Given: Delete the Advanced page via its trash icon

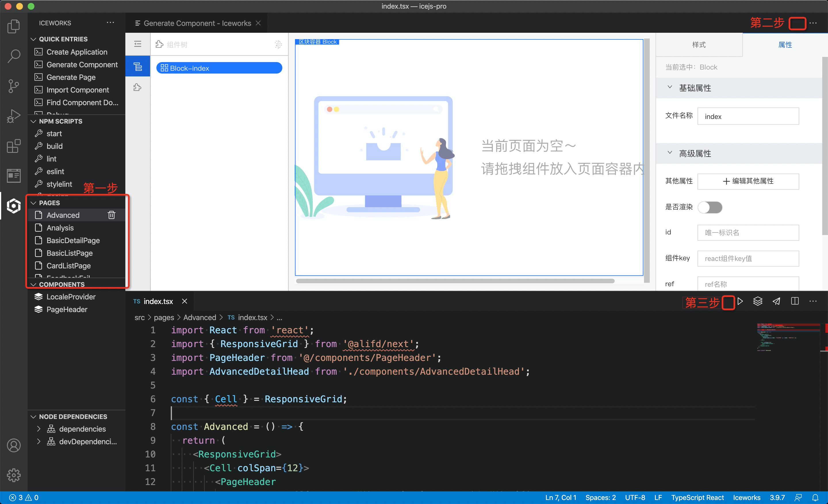Looking at the screenshot, I should [111, 215].
